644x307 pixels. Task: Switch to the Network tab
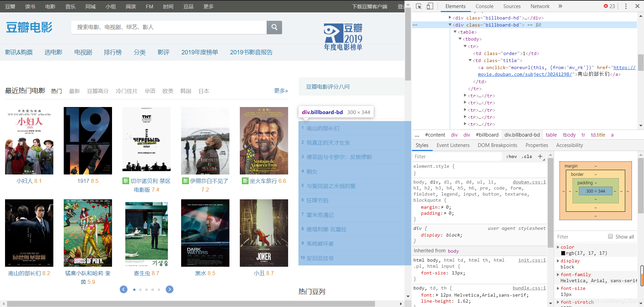(x=540, y=6)
